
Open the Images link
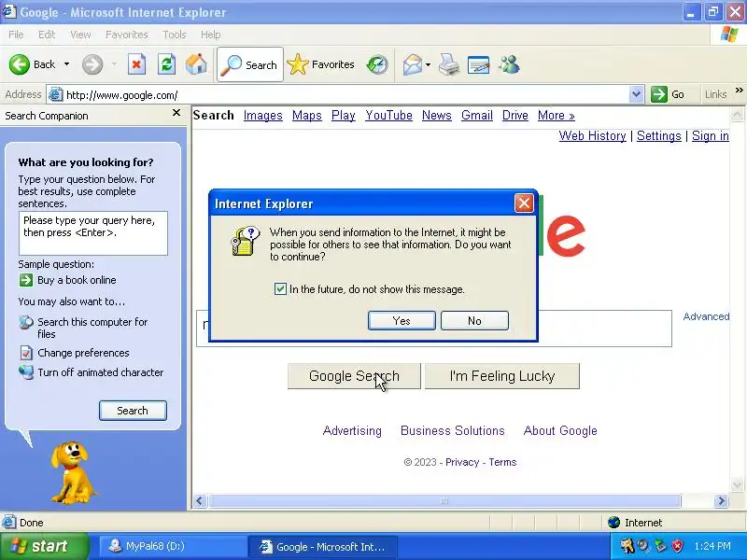pyautogui.click(x=263, y=115)
